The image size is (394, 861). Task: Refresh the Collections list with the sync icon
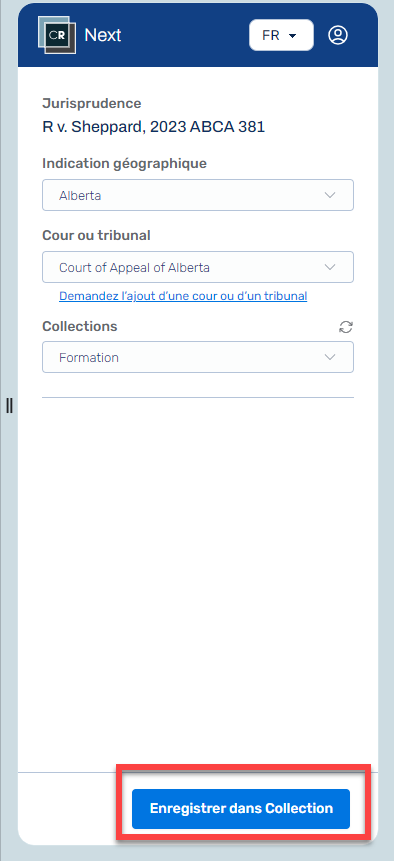(x=346, y=327)
